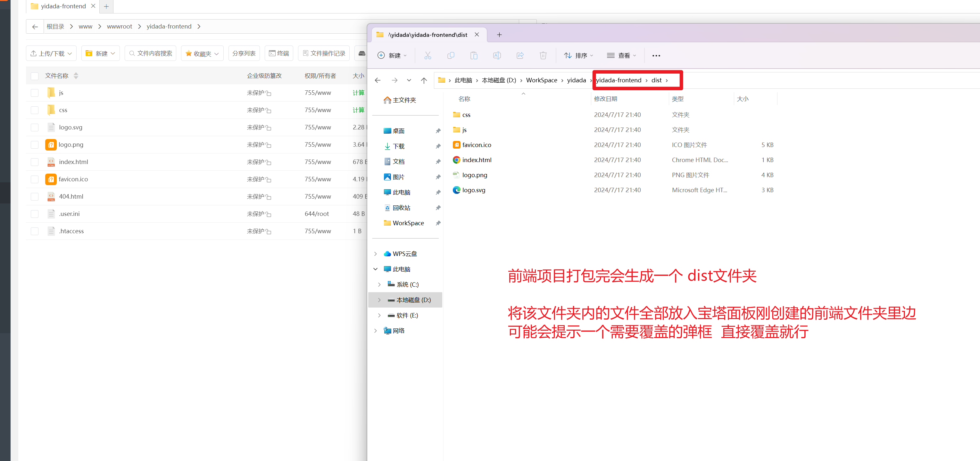
Task: Select logo.png in Explorer file list
Action: 474,175
